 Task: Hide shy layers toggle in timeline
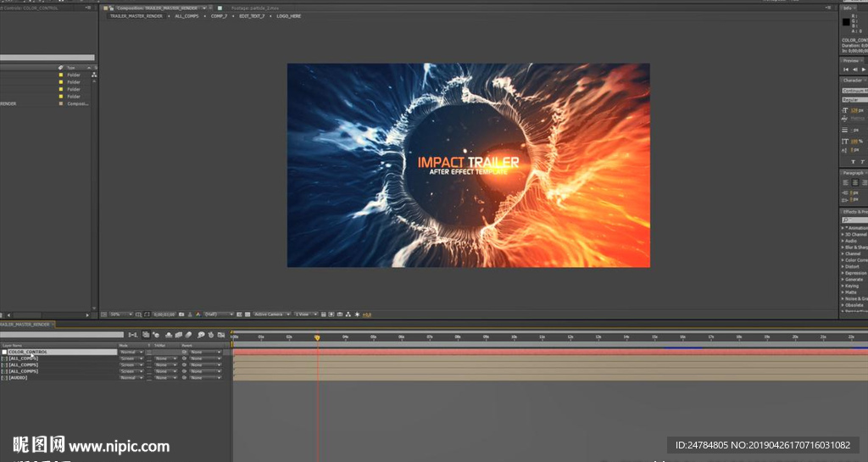tap(169, 335)
